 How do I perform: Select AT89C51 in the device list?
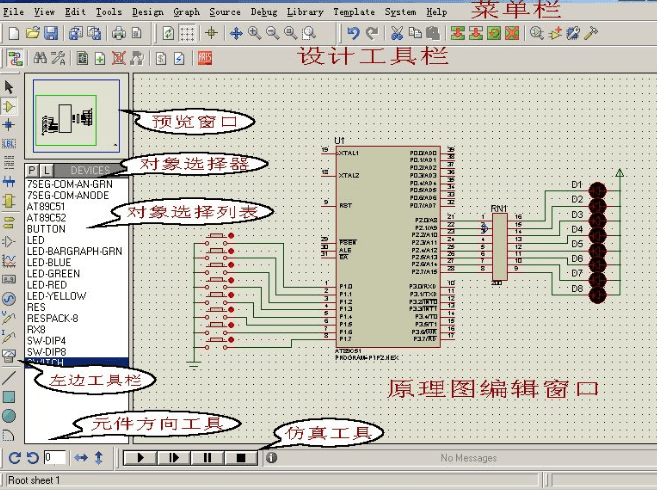46,206
